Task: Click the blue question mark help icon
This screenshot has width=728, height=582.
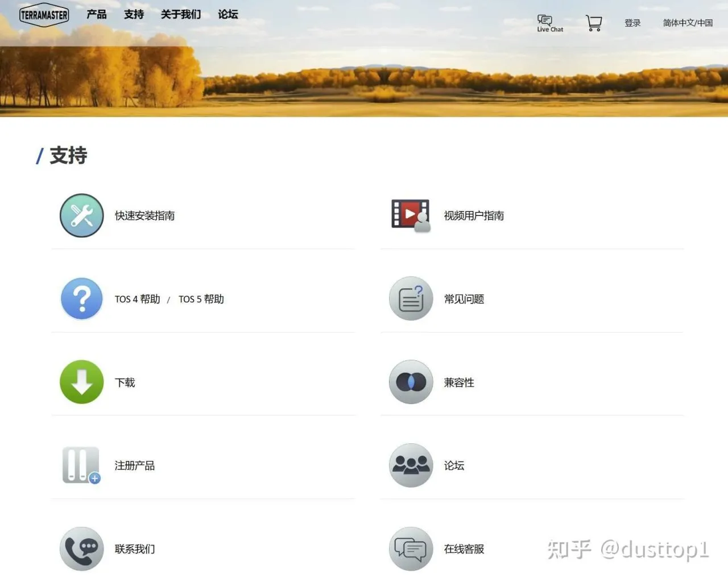Action: click(x=82, y=298)
